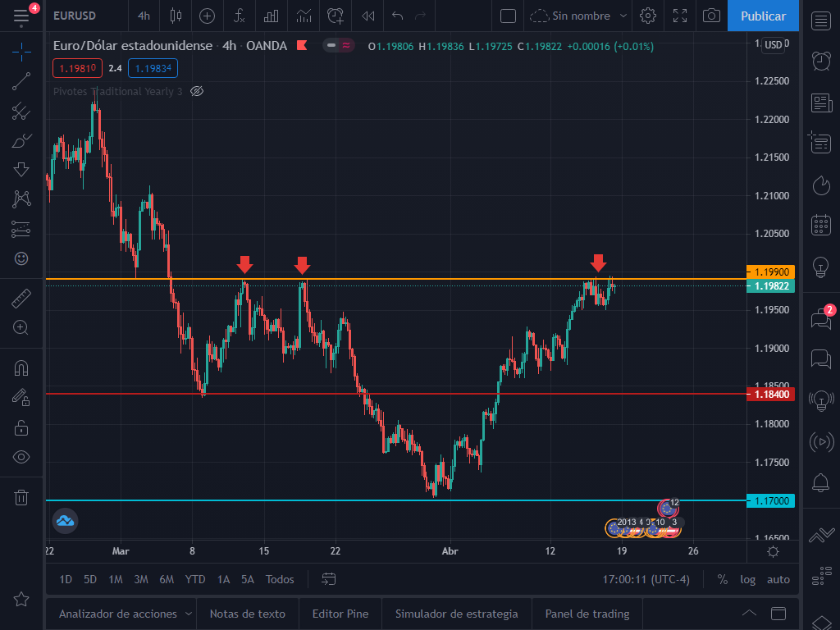Open the USD currency dropdown on price axis
Screen dimensions: 840x630
[x=773, y=44]
